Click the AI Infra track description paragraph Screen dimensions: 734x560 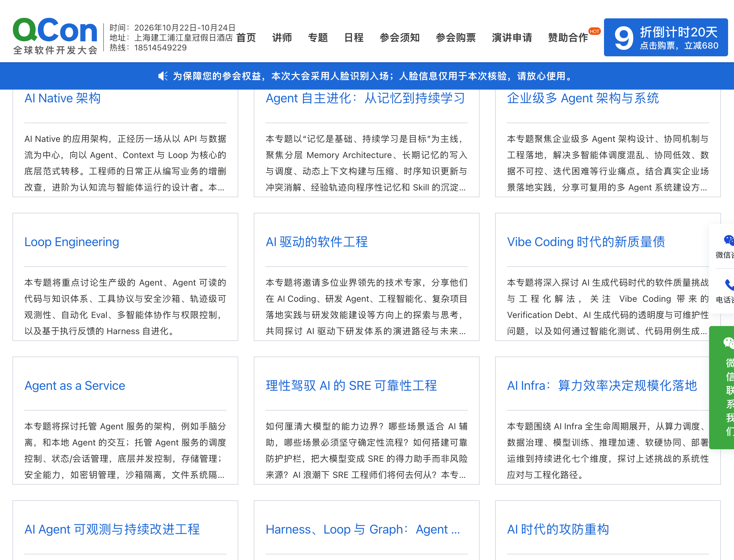coord(608,450)
